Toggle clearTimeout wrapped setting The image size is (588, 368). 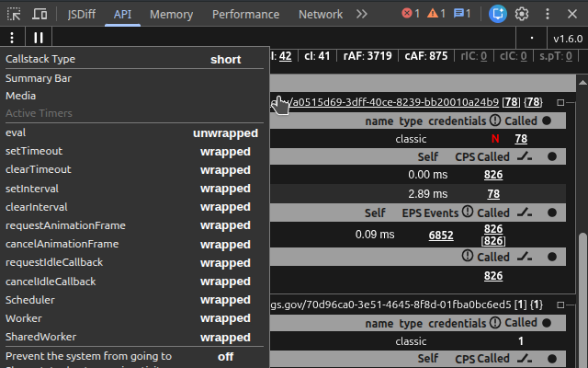(225, 169)
